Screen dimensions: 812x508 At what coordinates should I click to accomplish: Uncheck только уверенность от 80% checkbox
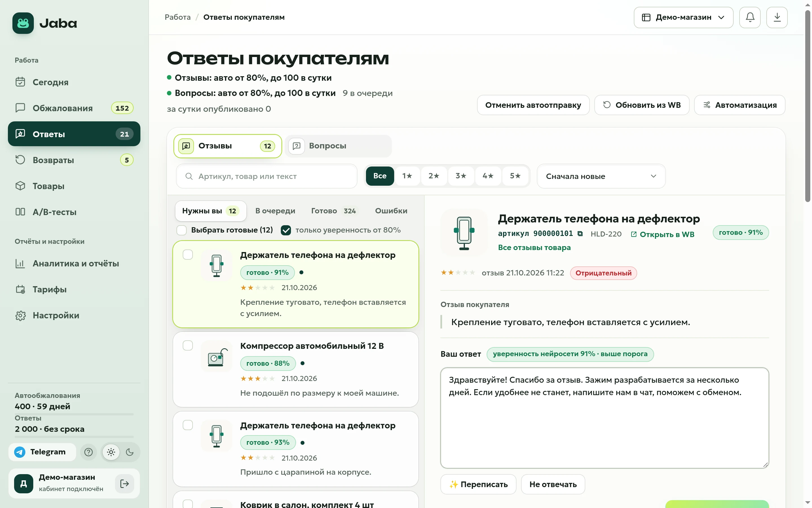286,230
